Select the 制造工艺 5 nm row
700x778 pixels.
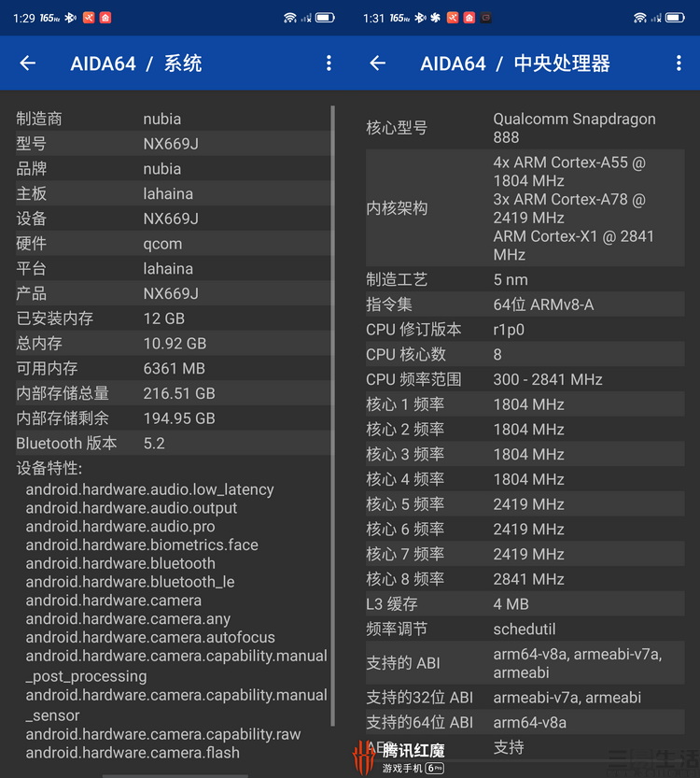pos(525,279)
